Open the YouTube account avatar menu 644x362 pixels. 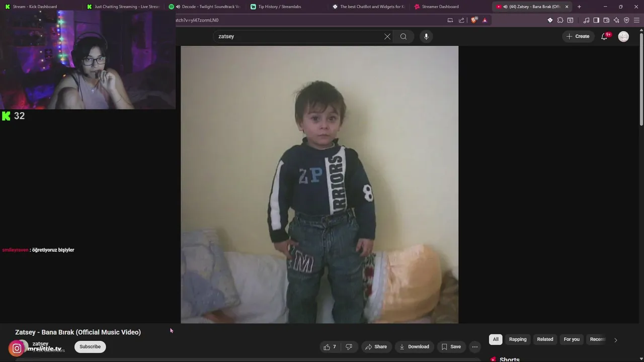(623, 36)
